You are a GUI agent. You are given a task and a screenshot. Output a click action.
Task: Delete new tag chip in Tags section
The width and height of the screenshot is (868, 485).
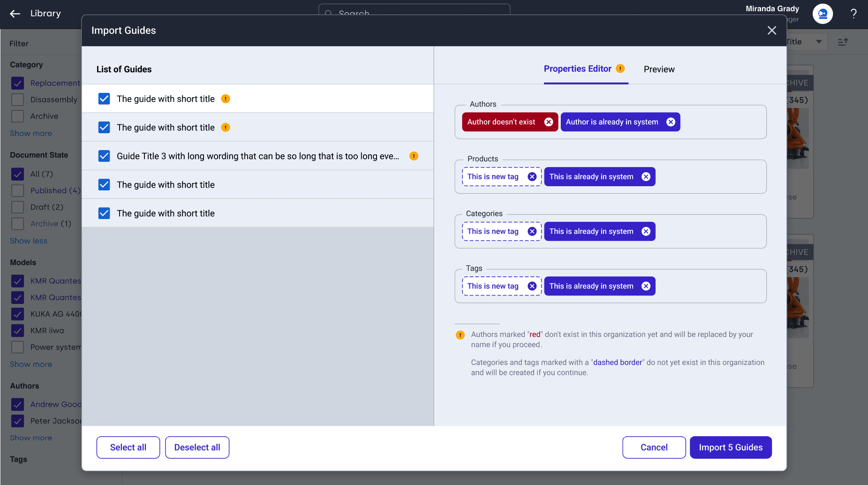coord(532,286)
